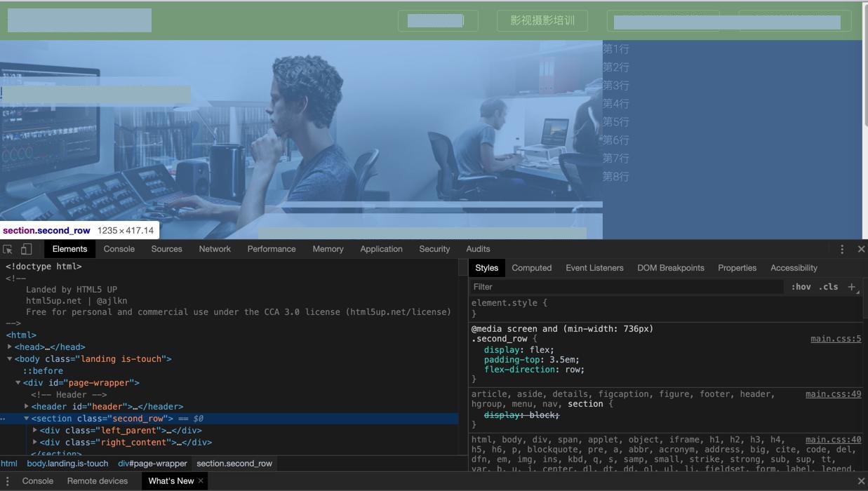Screen dimensions: 868x491
Task: Click the ::before pseudo-element row
Action: point(43,370)
